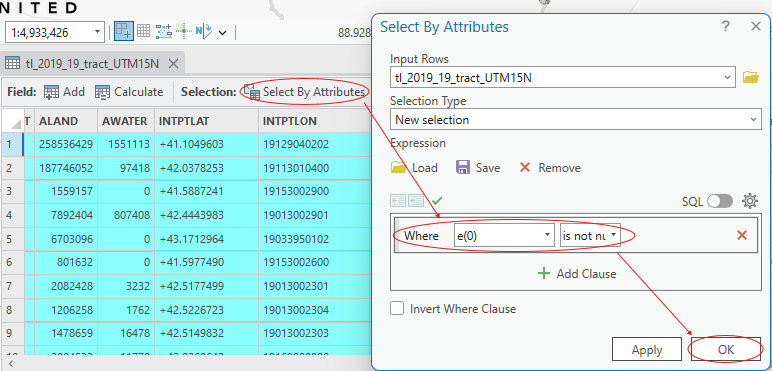
Task: Select table row number 4
Action: click(x=12, y=216)
